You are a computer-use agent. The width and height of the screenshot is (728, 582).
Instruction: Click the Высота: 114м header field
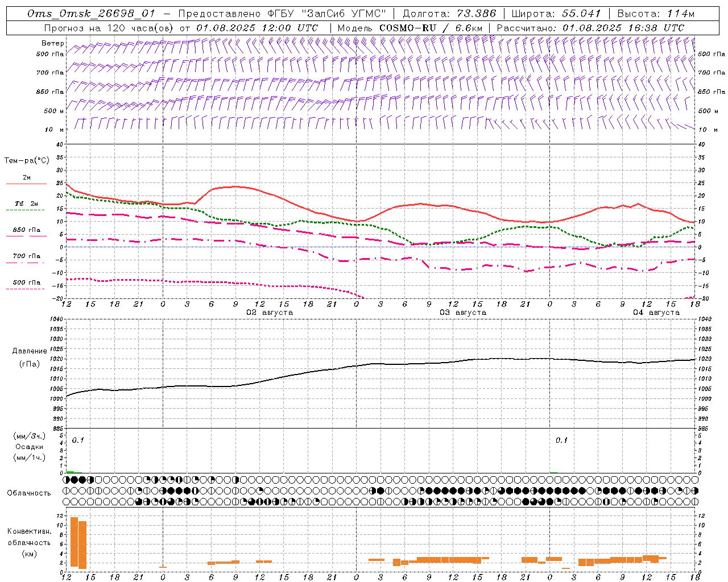(656, 14)
